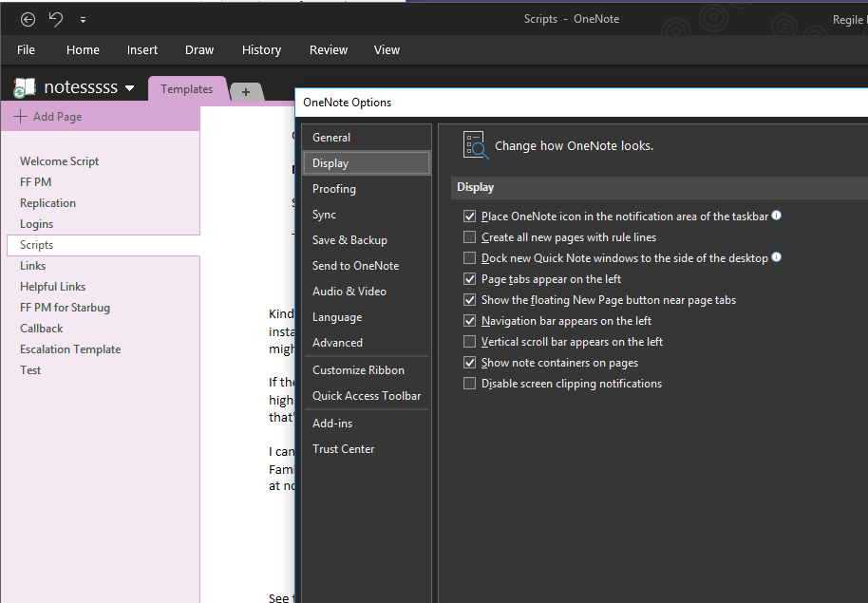Image resolution: width=868 pixels, height=603 pixels.
Task: Open the History ribbon tab
Action: click(x=261, y=49)
